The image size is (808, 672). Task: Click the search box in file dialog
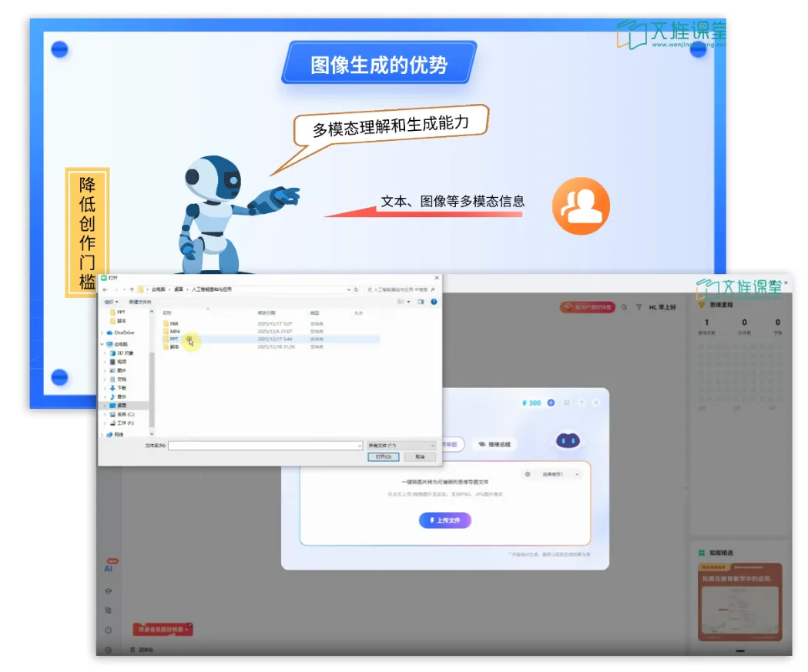[401, 289]
